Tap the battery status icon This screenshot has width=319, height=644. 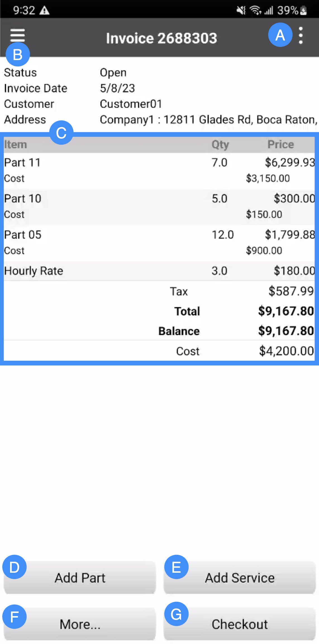click(304, 11)
